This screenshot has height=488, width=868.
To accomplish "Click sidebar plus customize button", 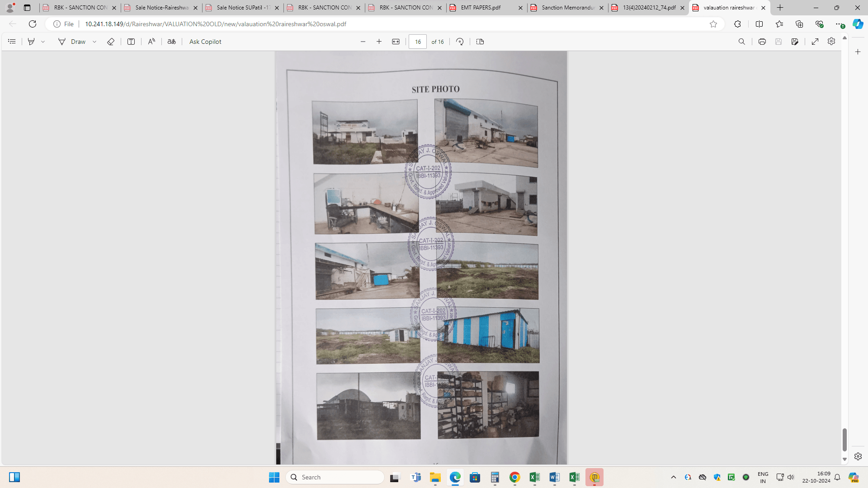I will [x=858, y=52].
